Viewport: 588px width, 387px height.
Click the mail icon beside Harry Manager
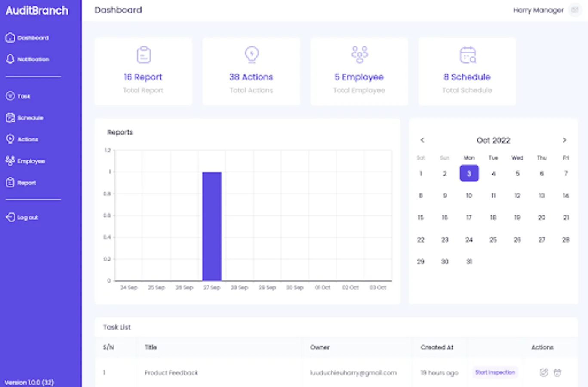coord(575,10)
